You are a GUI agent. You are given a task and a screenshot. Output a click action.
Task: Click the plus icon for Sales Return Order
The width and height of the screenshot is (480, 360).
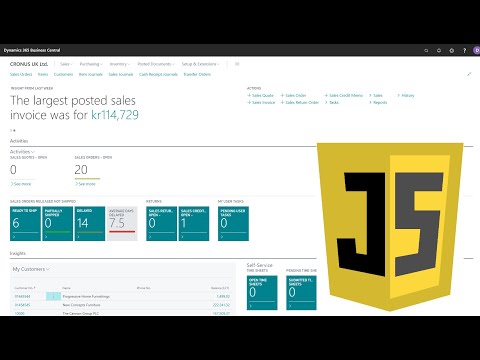282,102
